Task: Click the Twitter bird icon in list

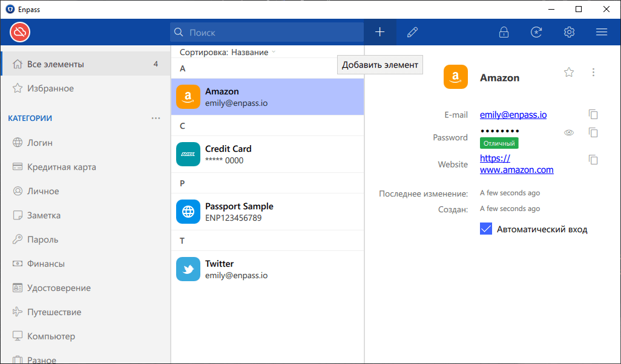Action: point(188,269)
